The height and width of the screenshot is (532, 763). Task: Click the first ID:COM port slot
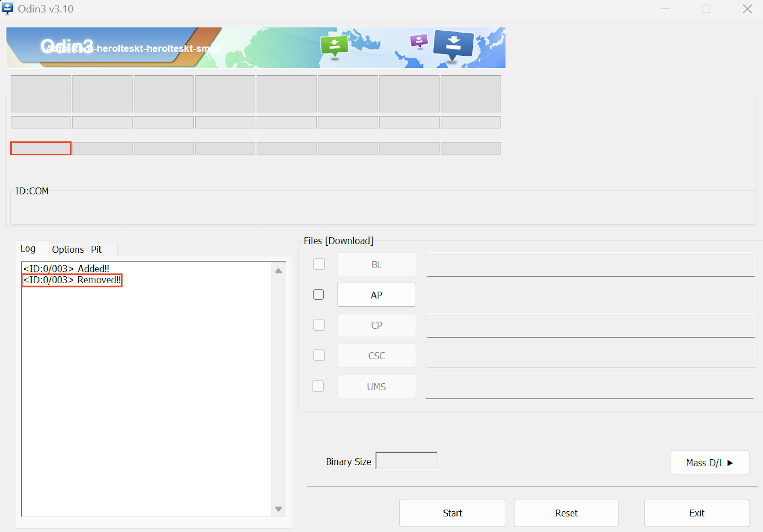[41, 148]
